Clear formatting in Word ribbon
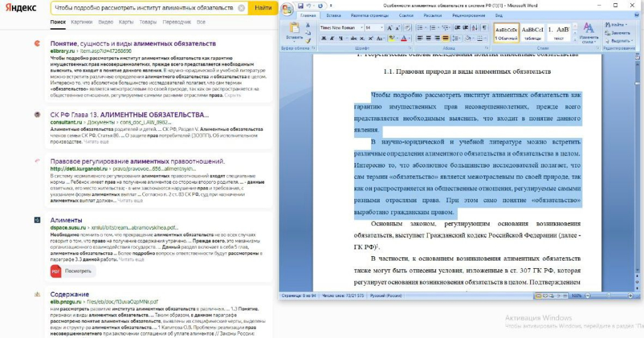This screenshot has height=338, width=644. 408,28
